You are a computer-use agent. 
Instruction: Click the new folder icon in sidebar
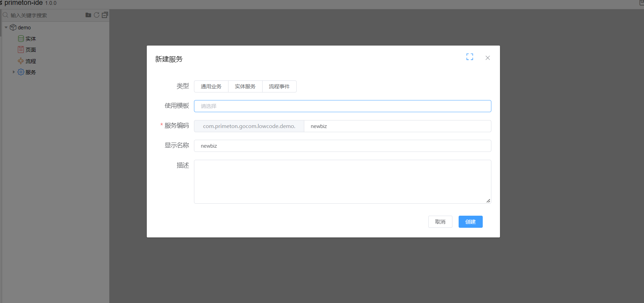[88, 15]
